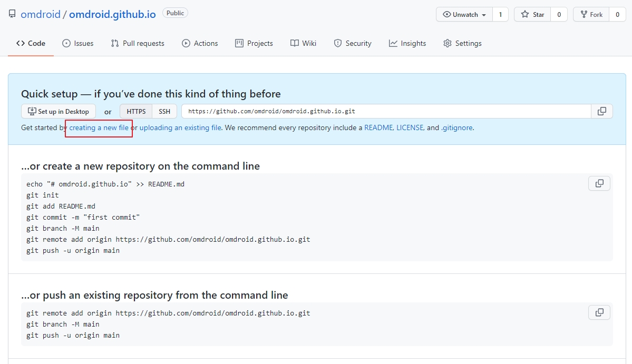Select the HTTPS clone protocol
The width and height of the screenshot is (632, 364).
tap(136, 111)
